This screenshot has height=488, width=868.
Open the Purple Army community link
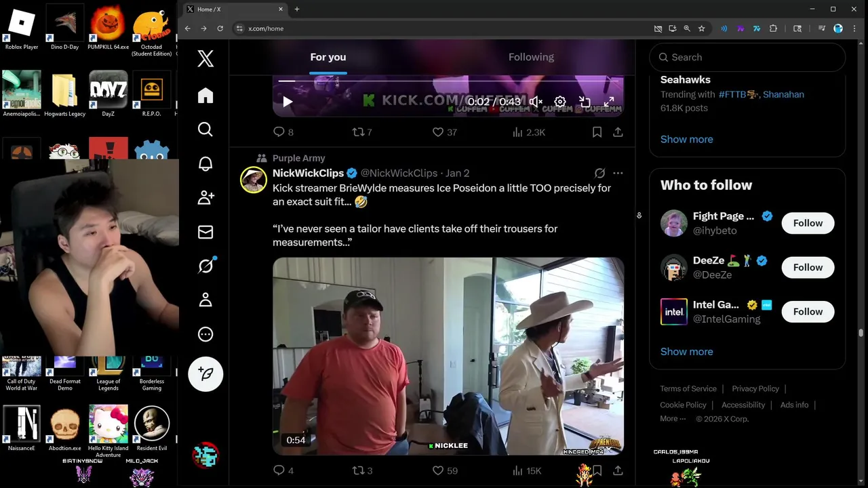point(298,158)
